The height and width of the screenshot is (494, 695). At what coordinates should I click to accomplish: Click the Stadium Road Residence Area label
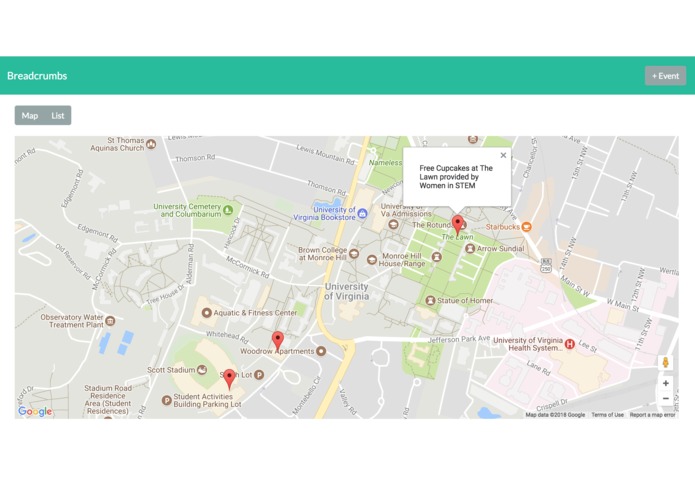coord(108,400)
